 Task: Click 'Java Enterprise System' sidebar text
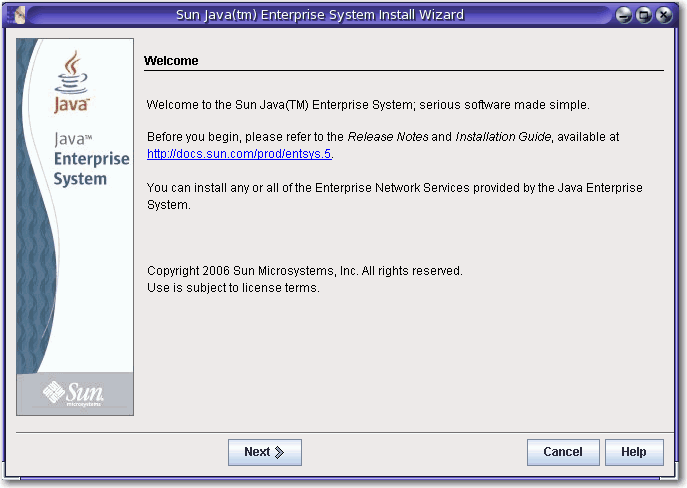[x=92, y=159]
